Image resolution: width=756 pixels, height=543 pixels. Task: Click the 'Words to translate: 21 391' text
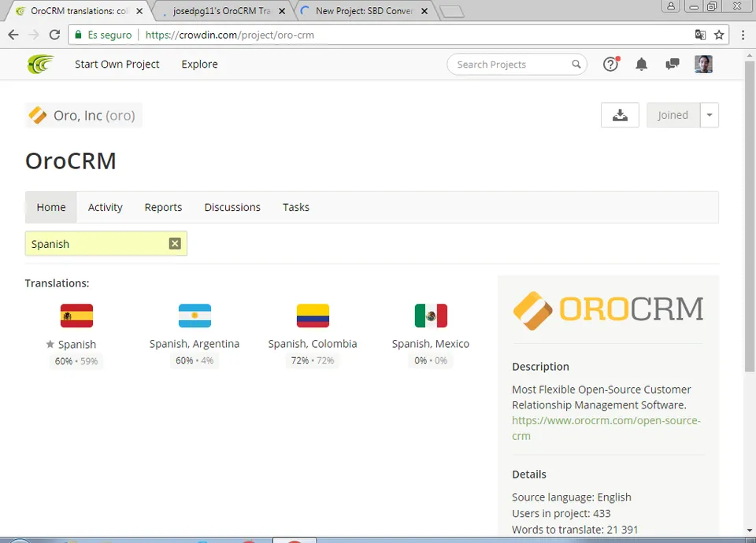575,530
